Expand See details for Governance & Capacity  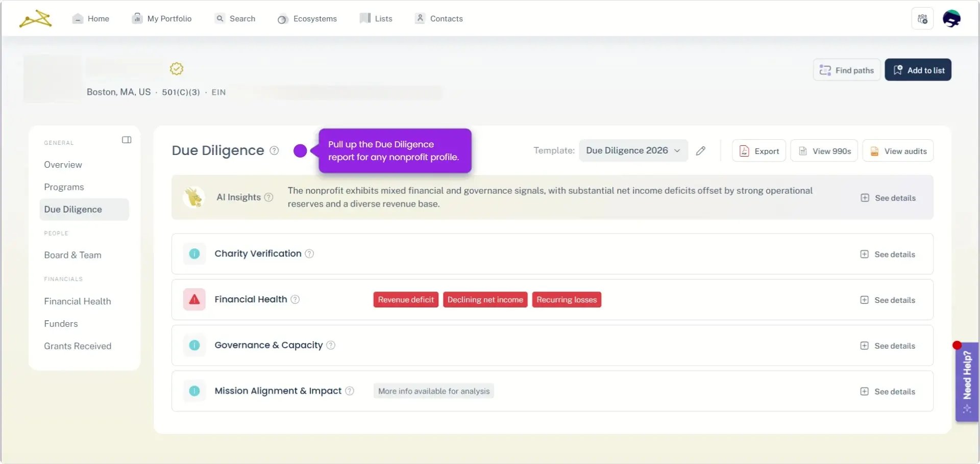[888, 346]
